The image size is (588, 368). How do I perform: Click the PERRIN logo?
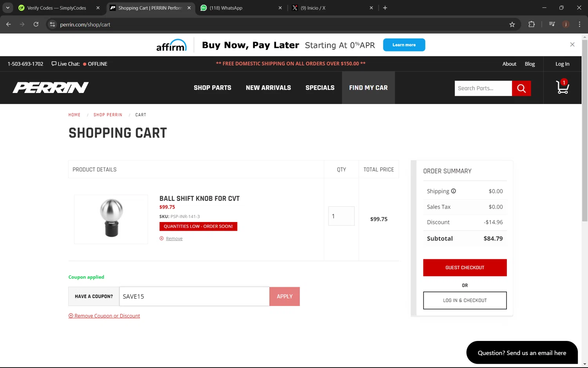[51, 87]
